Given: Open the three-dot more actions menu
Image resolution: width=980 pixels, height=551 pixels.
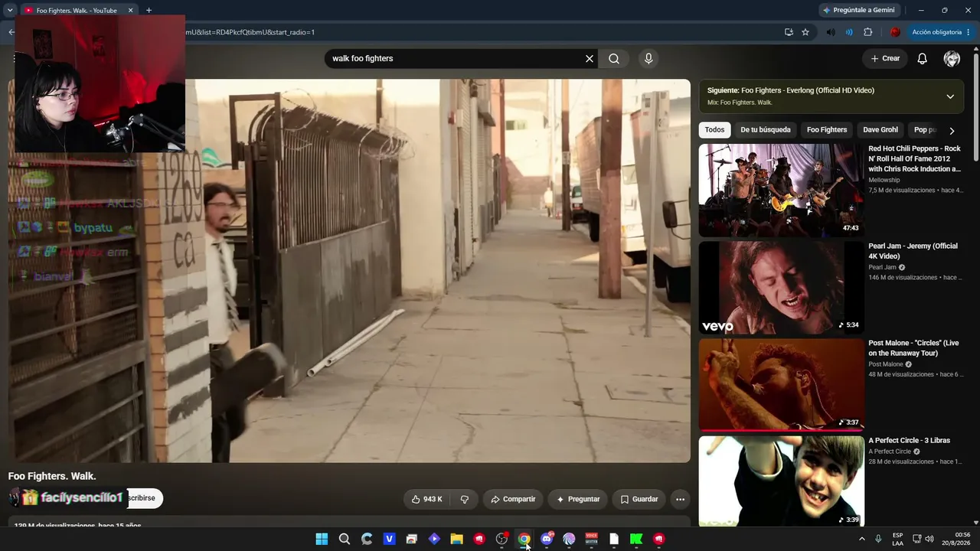Looking at the screenshot, I should (680, 499).
